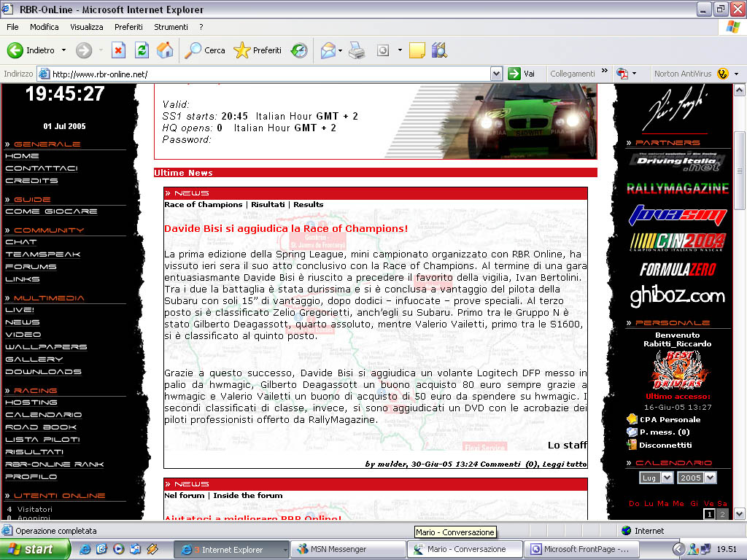Open the File menu
This screenshot has height=560, width=747.
coord(12,27)
